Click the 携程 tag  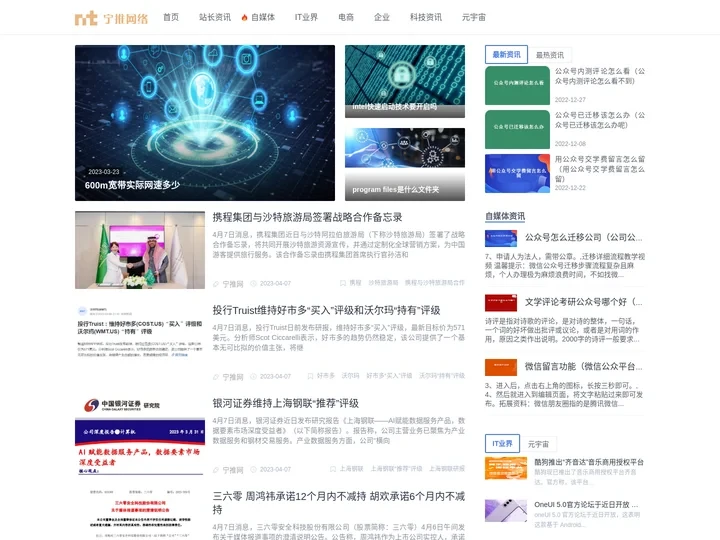click(355, 283)
